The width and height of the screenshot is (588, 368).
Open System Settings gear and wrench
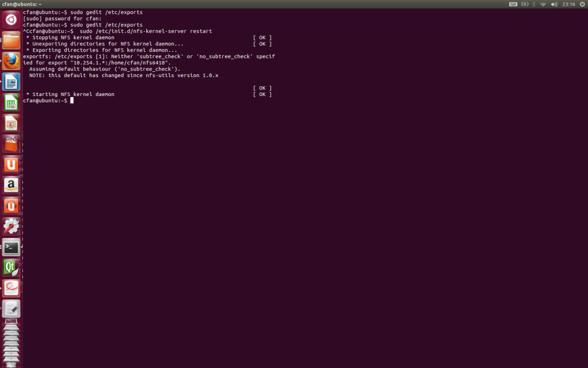click(11, 227)
